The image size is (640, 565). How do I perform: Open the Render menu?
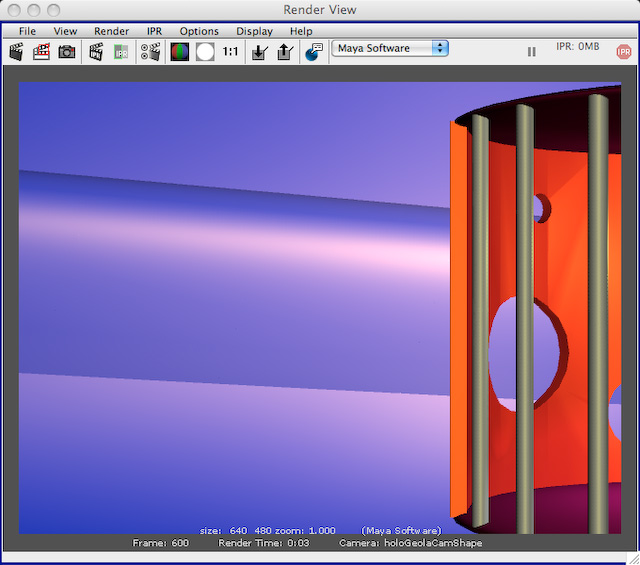click(x=111, y=31)
